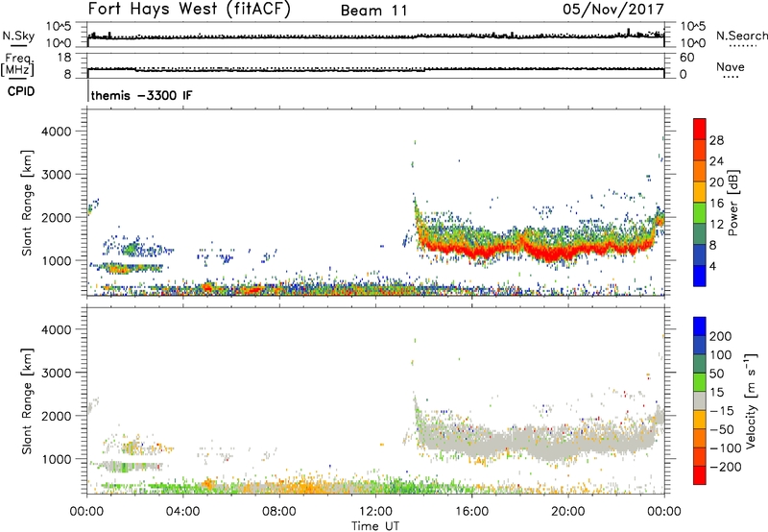The width and height of the screenshot is (768, 532).
Task: Click the red bottom of velocity colorbar
Action: 700,475
